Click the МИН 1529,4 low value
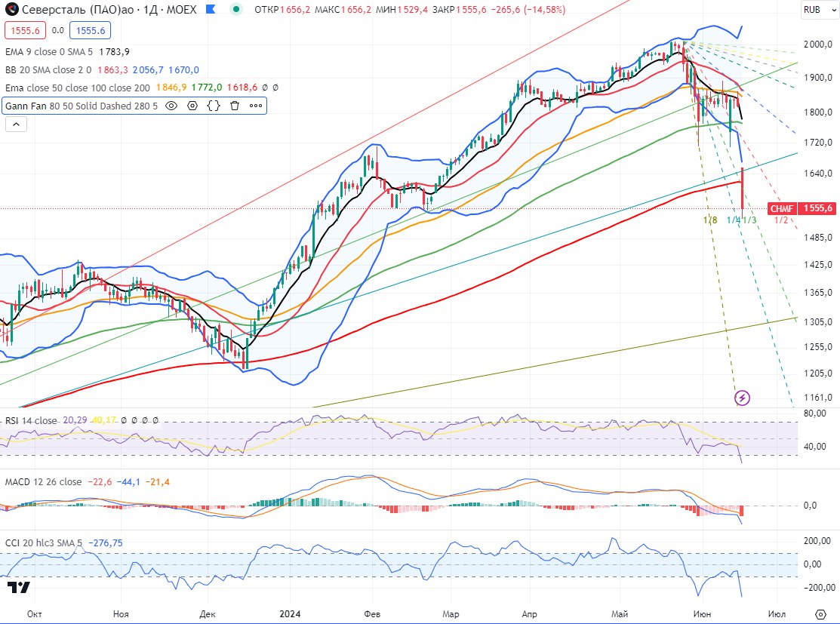 point(402,10)
